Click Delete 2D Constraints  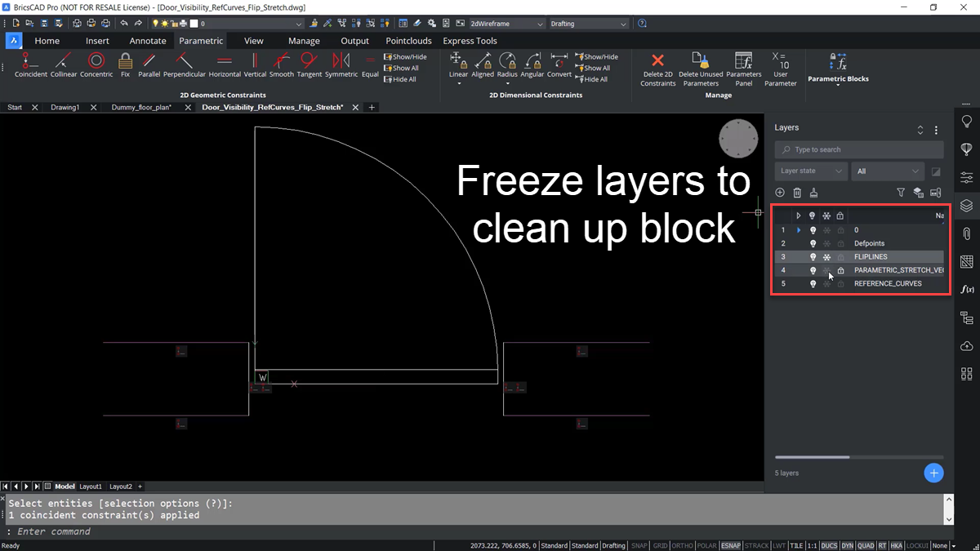657,69
